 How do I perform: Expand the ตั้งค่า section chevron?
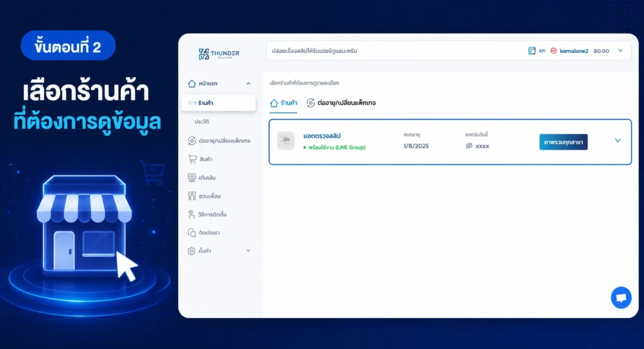click(x=248, y=250)
